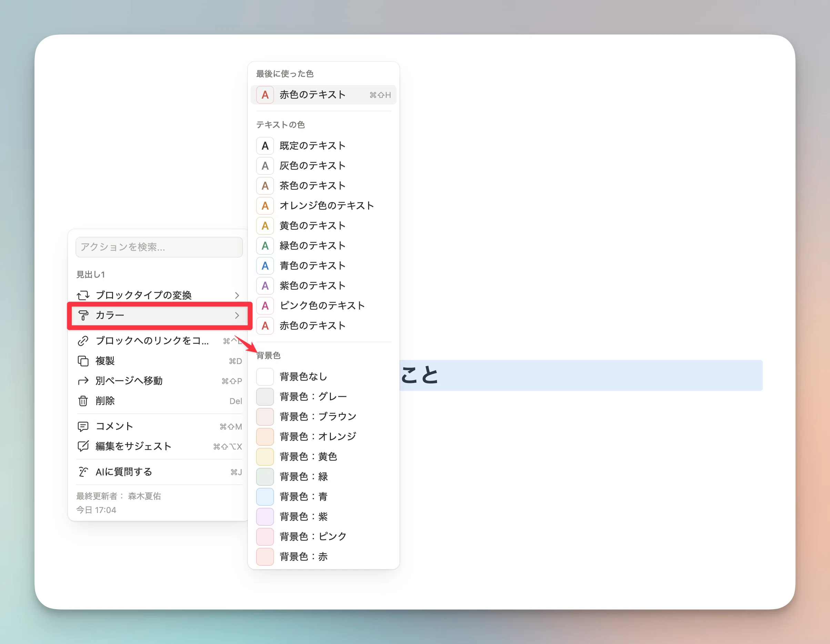The image size is (830, 644).
Task: Click the trash icon next to 削除
Action: point(83,401)
